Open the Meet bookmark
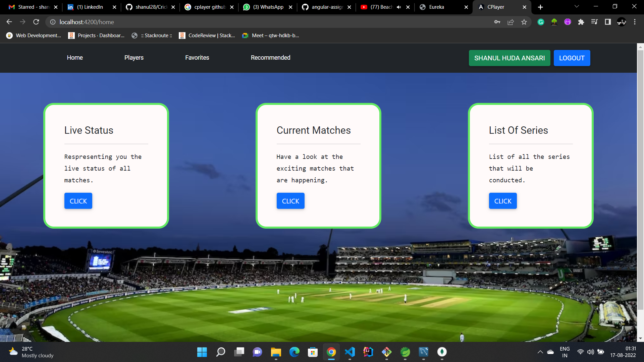Screen dimensions: 644x362 (271, 36)
